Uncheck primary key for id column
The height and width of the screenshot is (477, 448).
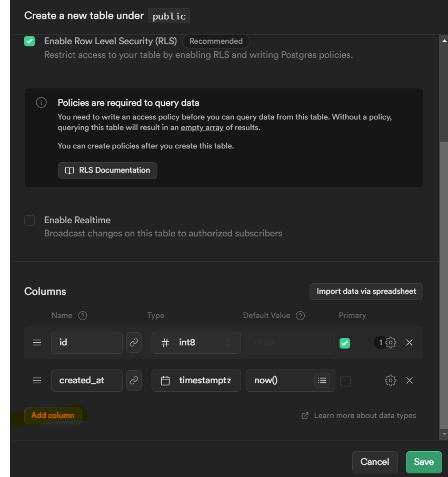(345, 343)
